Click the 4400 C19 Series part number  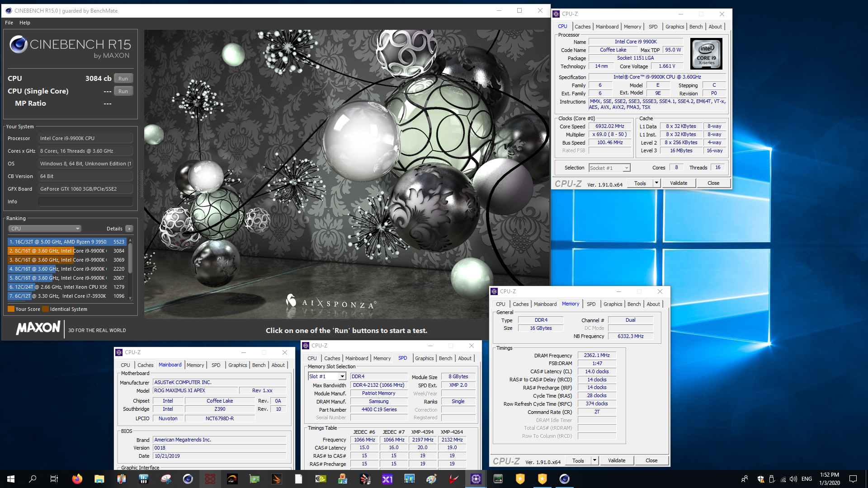click(x=379, y=409)
